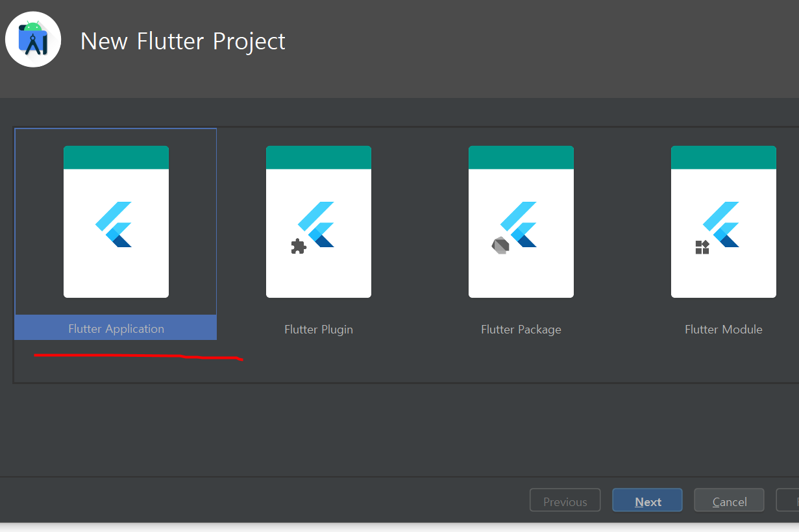Select the Flutter Module project icon
The image size is (799, 532).
click(x=724, y=222)
